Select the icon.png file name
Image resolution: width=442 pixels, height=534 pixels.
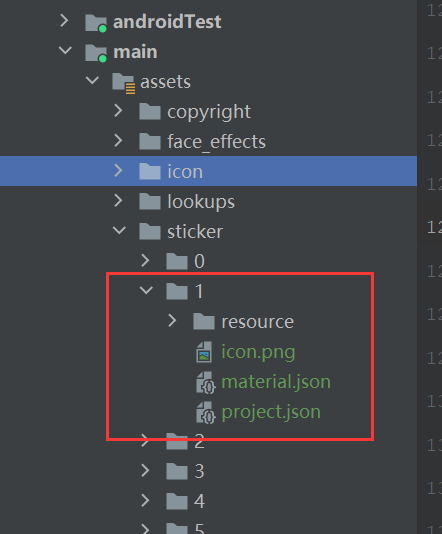tap(258, 352)
